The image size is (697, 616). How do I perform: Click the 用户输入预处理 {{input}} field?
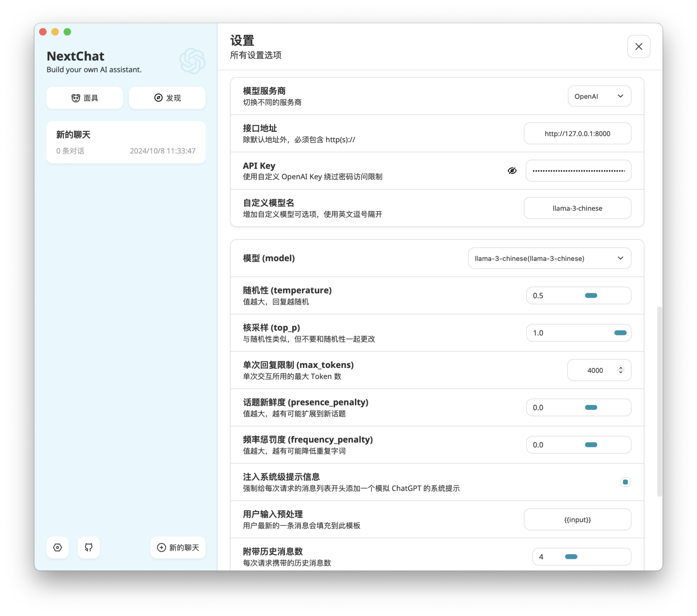tap(577, 519)
